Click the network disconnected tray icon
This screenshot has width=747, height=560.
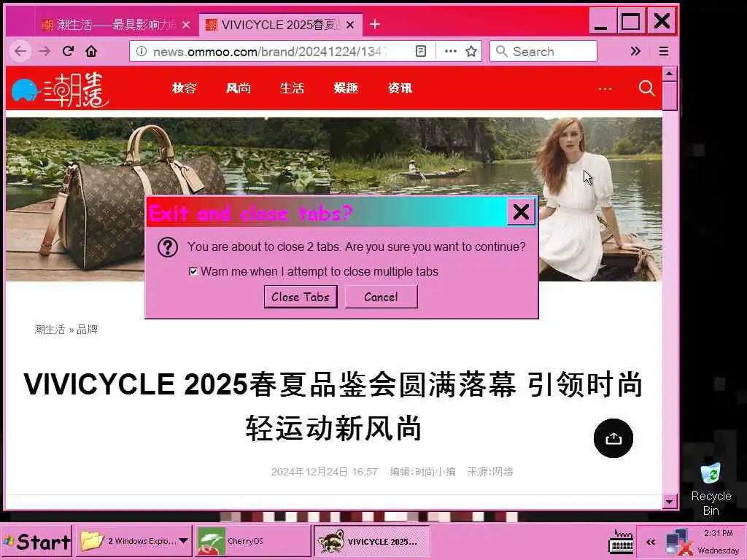tap(679, 542)
